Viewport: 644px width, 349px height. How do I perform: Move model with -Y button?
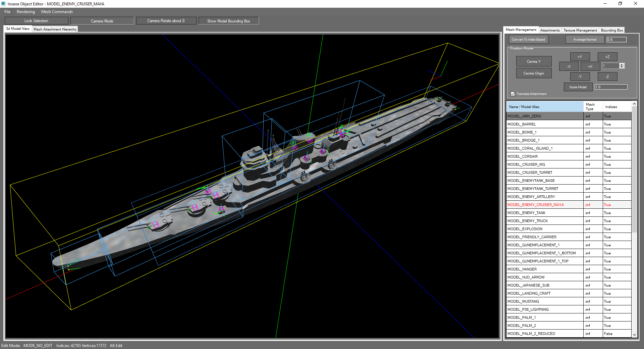coord(580,77)
